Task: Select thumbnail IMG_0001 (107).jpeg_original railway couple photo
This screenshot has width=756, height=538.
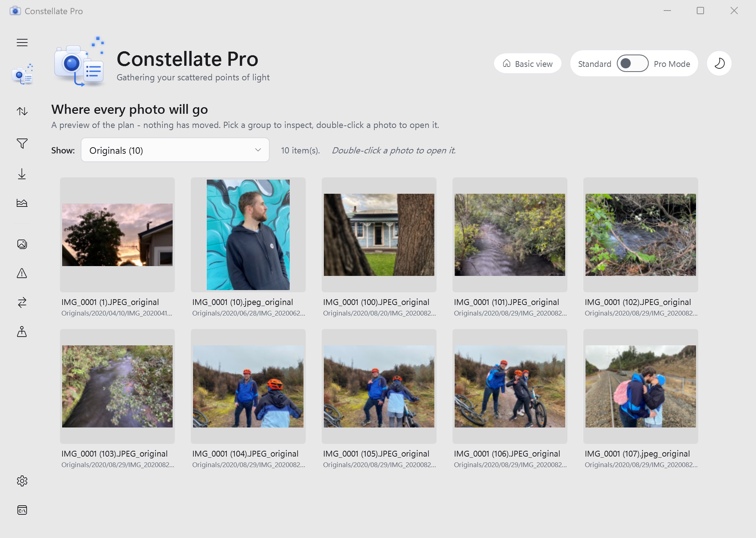Action: point(641,386)
